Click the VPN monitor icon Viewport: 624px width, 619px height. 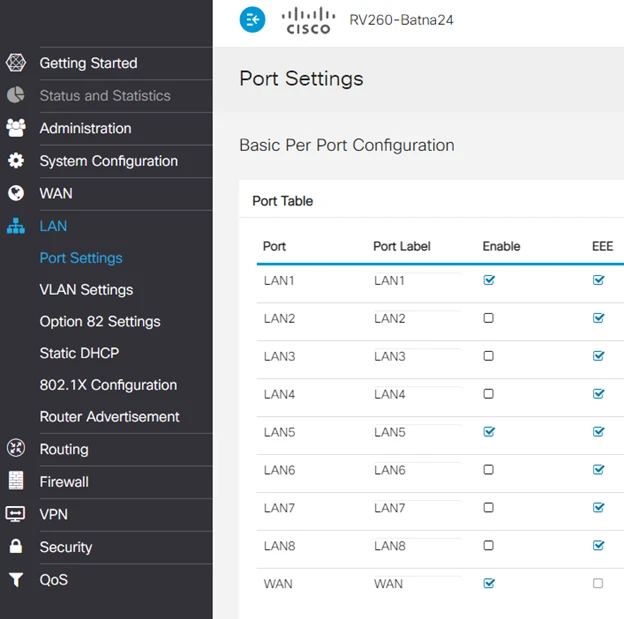pos(16,514)
